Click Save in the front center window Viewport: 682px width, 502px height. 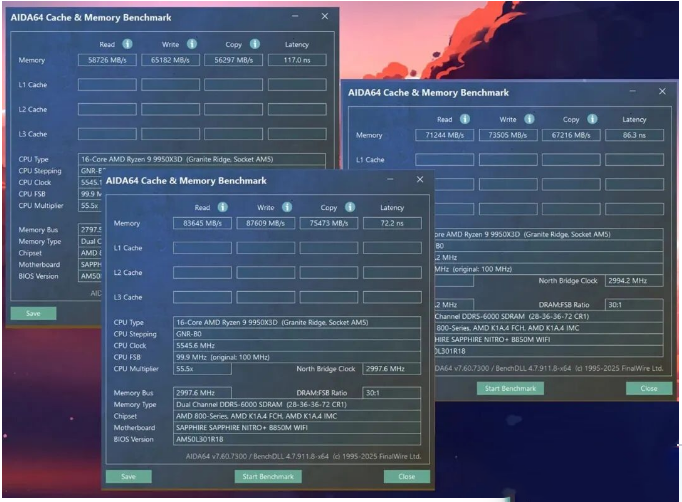(x=129, y=477)
